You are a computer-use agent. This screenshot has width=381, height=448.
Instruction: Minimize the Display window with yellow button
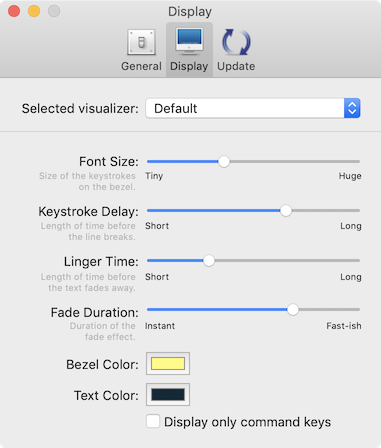pyautogui.click(x=34, y=11)
